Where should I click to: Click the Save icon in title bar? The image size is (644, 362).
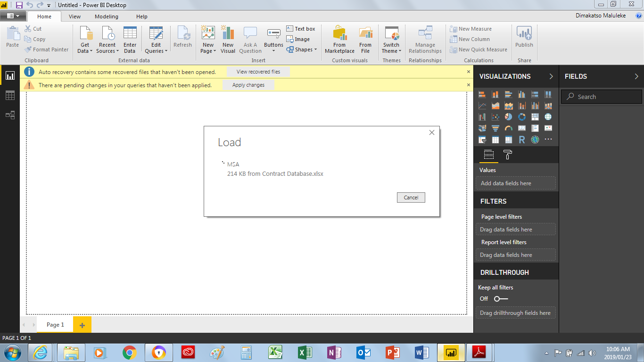coord(19,5)
